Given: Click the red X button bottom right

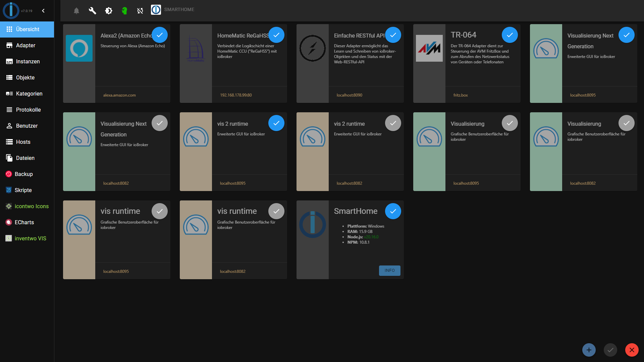Looking at the screenshot, I should pyautogui.click(x=632, y=350).
